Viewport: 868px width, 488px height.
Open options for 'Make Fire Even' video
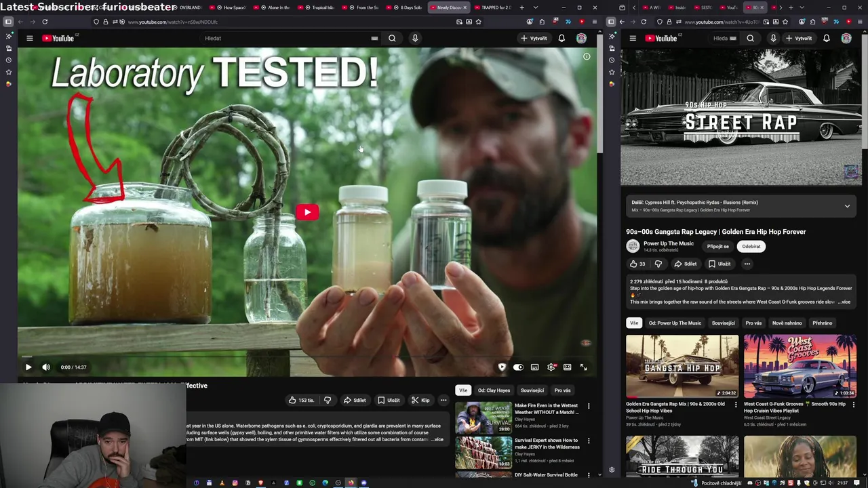pos(589,406)
